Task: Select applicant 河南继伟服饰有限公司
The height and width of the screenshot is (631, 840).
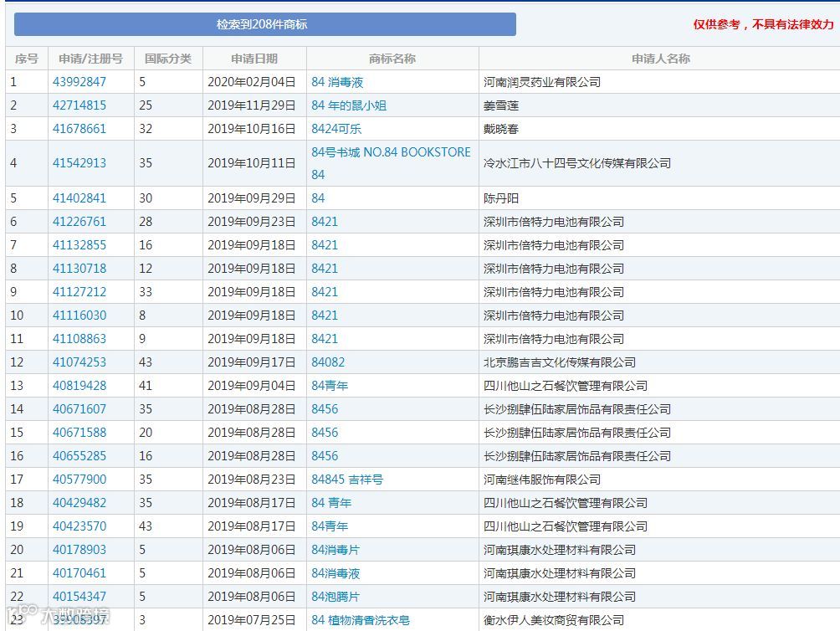Action: pyautogui.click(x=542, y=480)
